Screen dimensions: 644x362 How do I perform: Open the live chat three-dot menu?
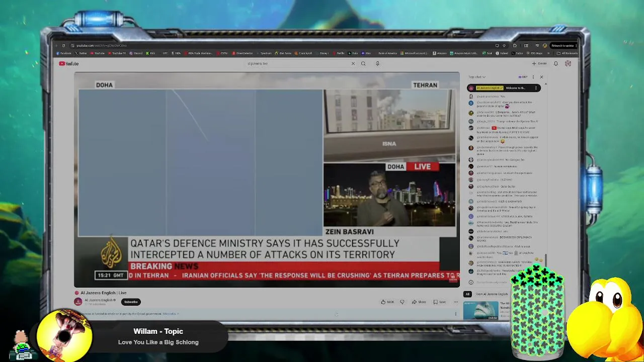pos(533,77)
